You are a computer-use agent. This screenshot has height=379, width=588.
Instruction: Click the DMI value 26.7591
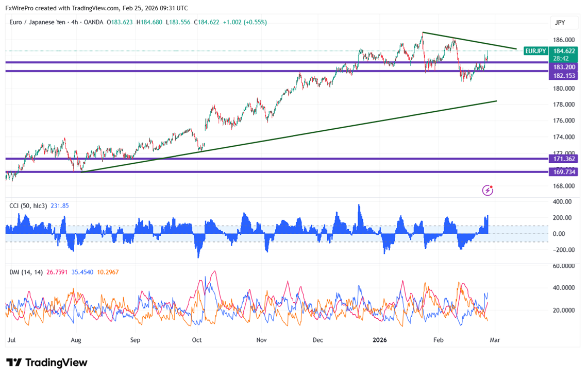coord(57,272)
